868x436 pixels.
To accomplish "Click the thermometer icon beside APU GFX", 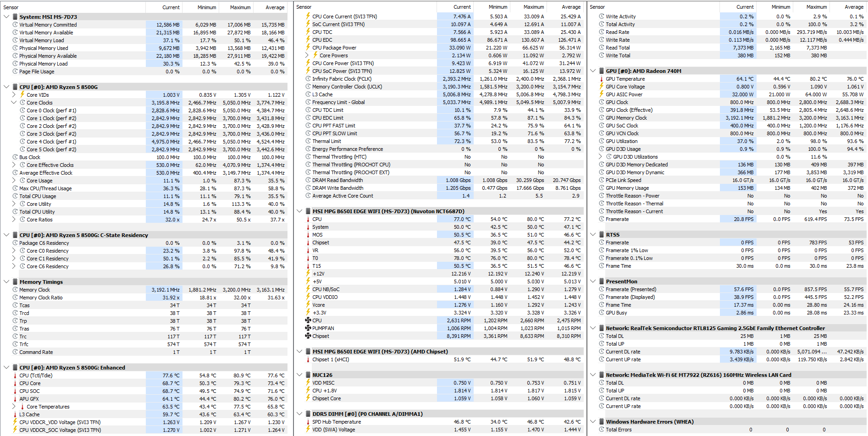I will 15,399.
